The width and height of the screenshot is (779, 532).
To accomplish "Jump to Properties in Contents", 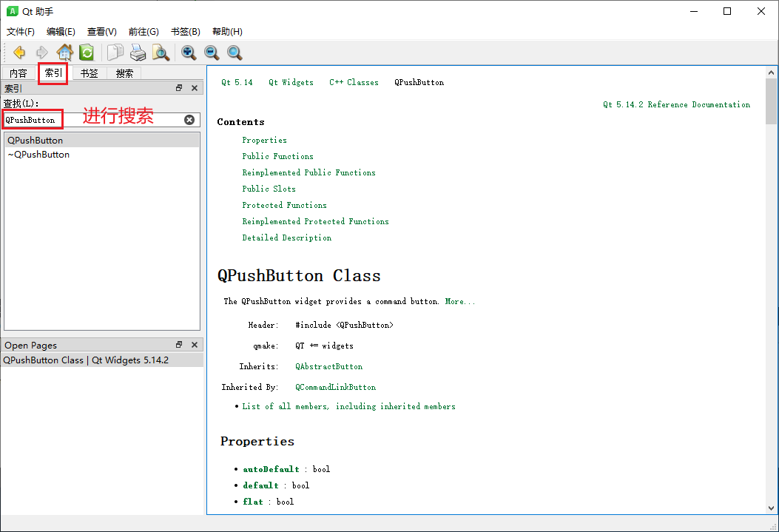I will coord(264,140).
